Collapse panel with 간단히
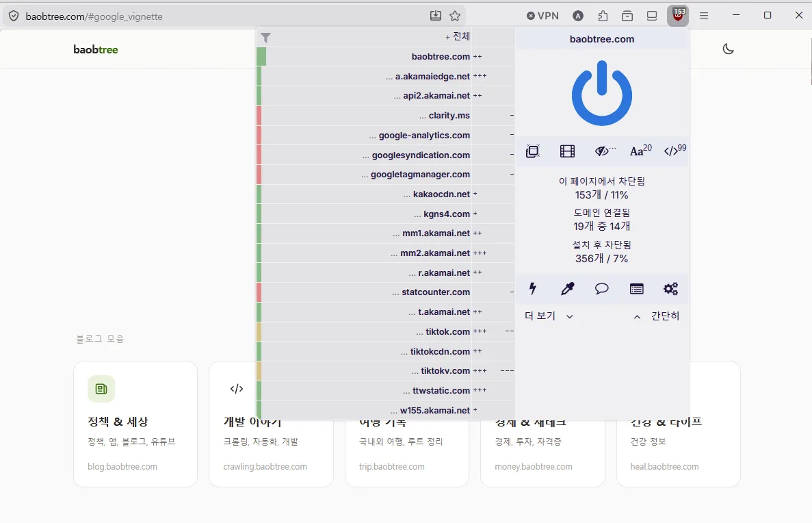This screenshot has width=812, height=523. coord(657,316)
